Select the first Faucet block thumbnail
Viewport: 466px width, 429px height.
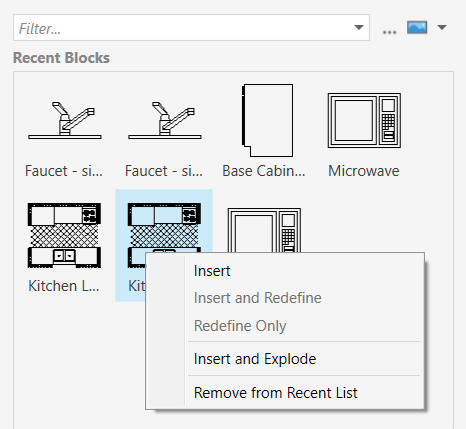tap(65, 120)
